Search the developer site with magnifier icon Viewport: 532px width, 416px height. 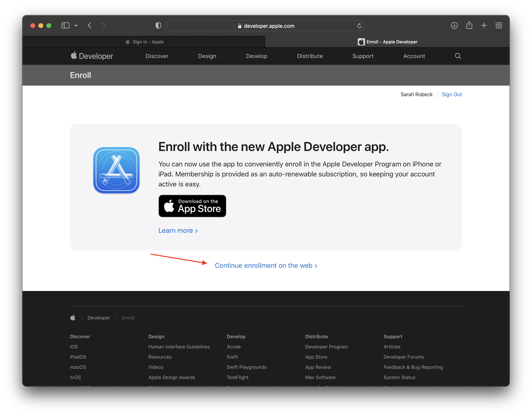(x=458, y=56)
